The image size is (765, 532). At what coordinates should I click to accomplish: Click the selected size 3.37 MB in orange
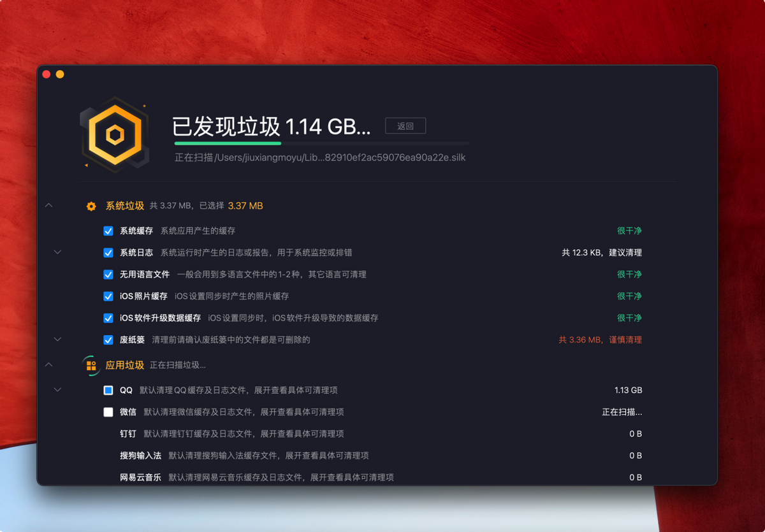click(x=245, y=206)
